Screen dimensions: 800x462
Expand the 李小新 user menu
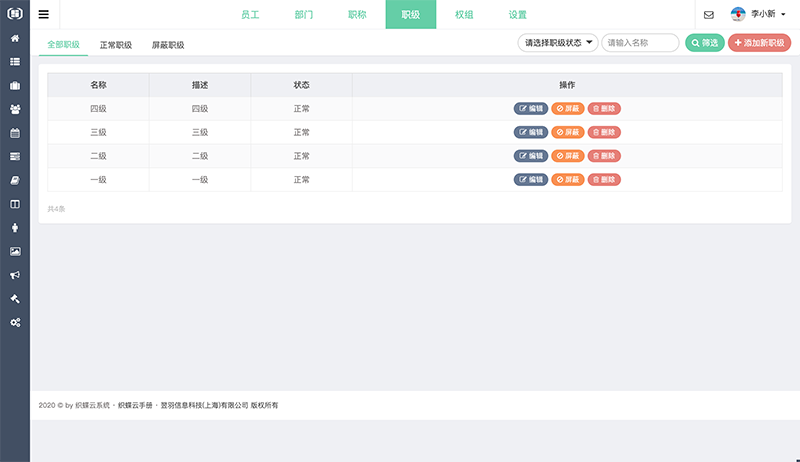point(768,14)
